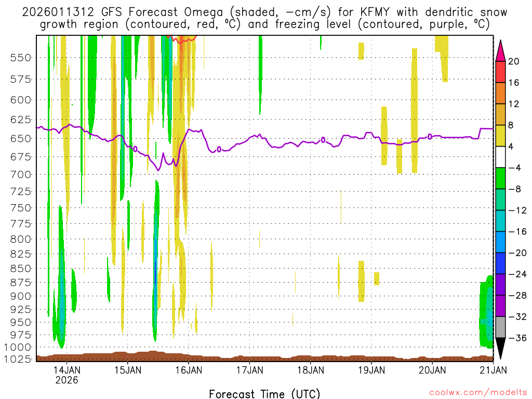Click the black downward colorbar arrow tip
The height and width of the screenshot is (399, 532).
click(500, 348)
